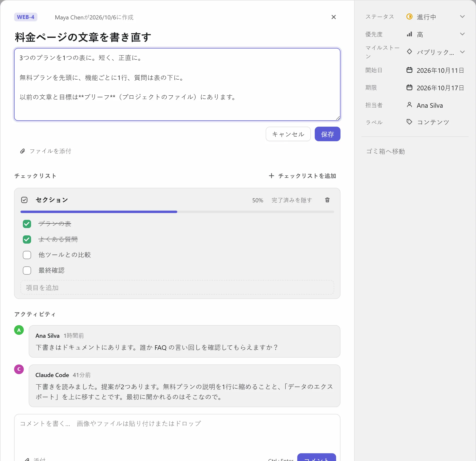Click ゴミ箱へ移動

385,151
